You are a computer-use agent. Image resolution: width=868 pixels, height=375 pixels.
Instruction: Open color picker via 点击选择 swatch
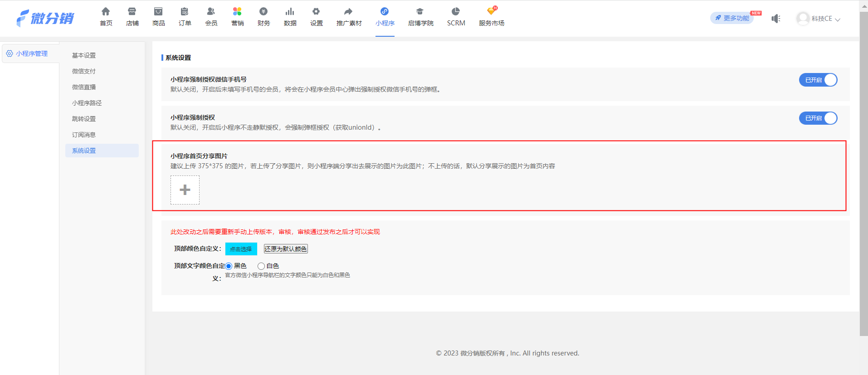coord(241,249)
